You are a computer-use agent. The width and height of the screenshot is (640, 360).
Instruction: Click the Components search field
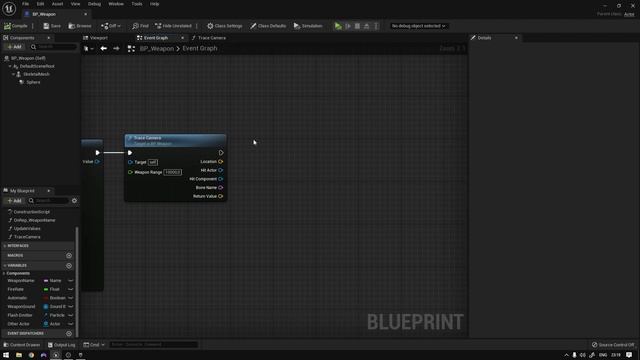54,47
